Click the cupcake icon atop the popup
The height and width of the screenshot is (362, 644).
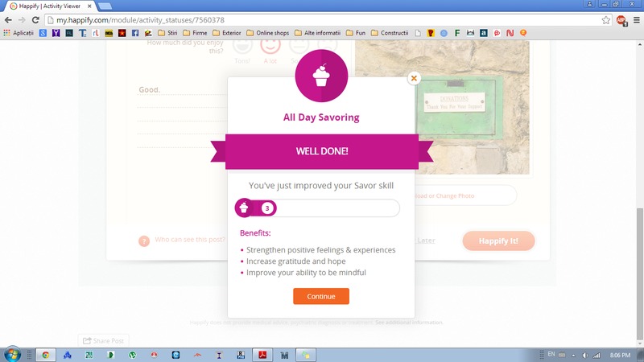pyautogui.click(x=321, y=76)
